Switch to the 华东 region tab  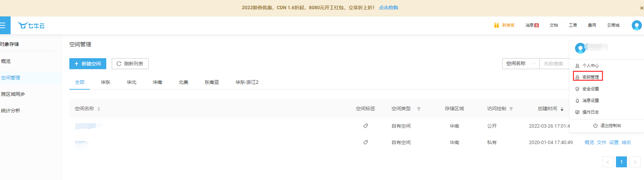(106, 82)
